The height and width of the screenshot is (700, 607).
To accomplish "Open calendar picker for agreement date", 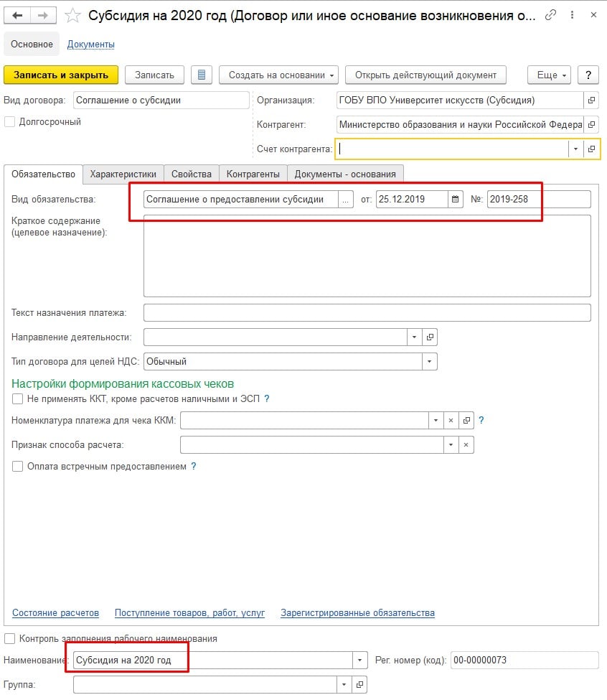I will click(x=456, y=199).
